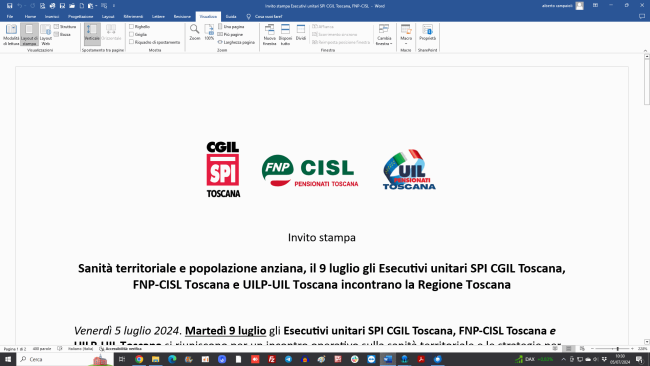This screenshot has width=650, height=366.
Task: Select Layout di stampa view
Action: [29, 34]
